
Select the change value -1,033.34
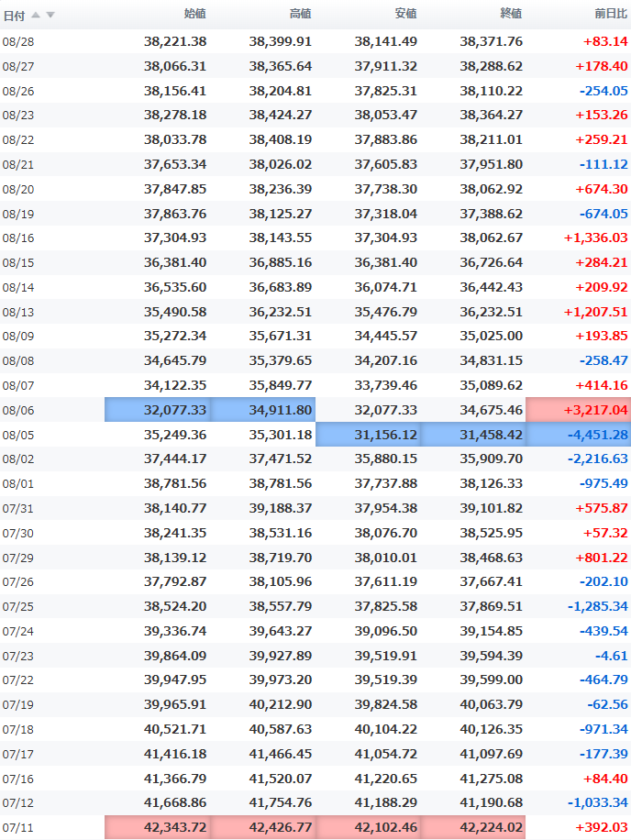point(598,802)
